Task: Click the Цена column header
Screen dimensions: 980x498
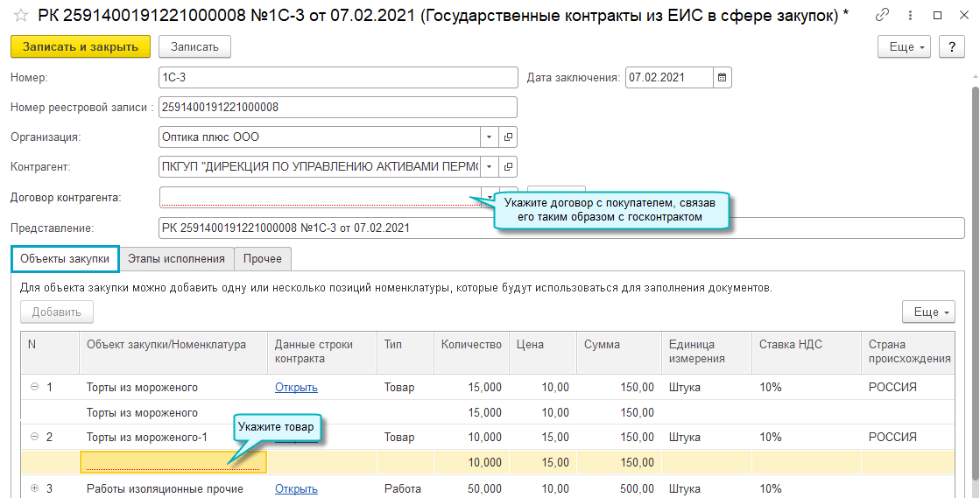Action: click(x=542, y=352)
